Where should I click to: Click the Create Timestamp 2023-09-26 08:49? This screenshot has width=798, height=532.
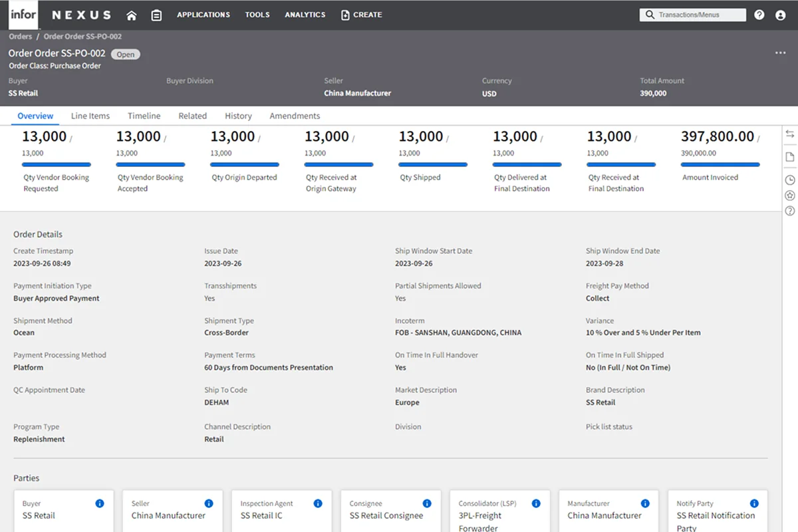pyautogui.click(x=42, y=263)
